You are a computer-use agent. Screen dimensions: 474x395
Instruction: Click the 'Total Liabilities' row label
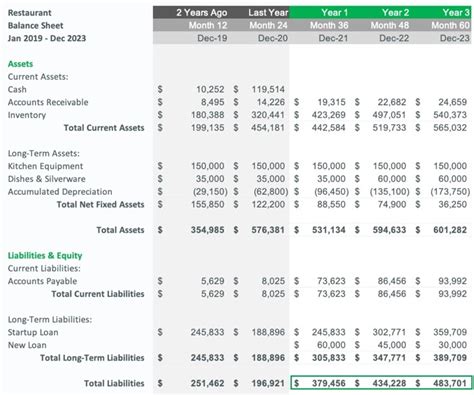(114, 383)
